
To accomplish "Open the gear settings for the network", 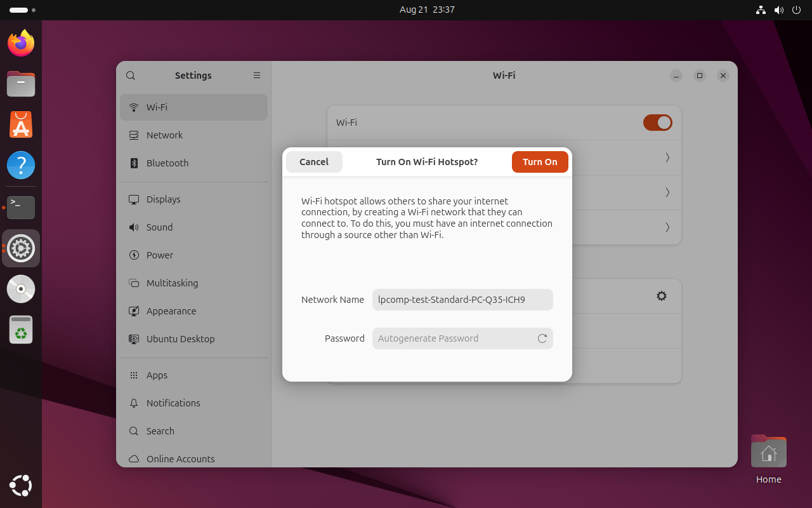I will point(662,296).
